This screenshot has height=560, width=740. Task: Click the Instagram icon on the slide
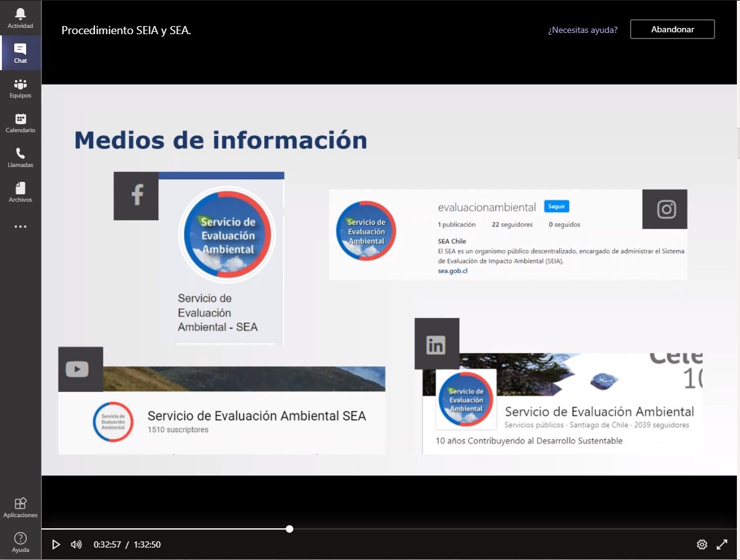coord(665,209)
